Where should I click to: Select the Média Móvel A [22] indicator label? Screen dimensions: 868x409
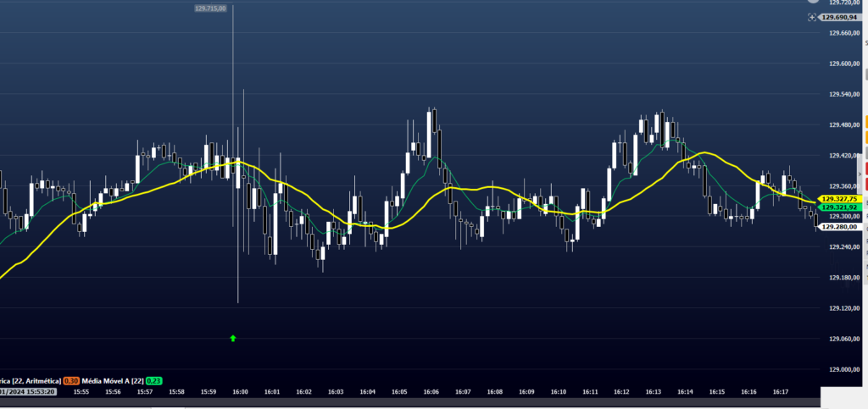[113, 381]
